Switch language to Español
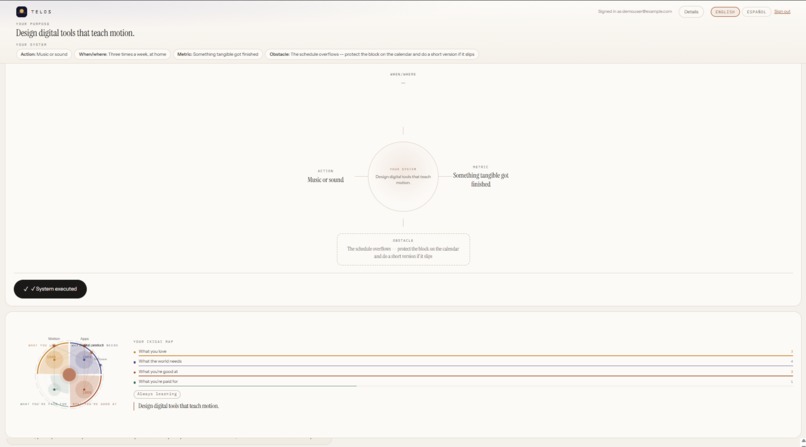This screenshot has width=806, height=447. coord(756,12)
